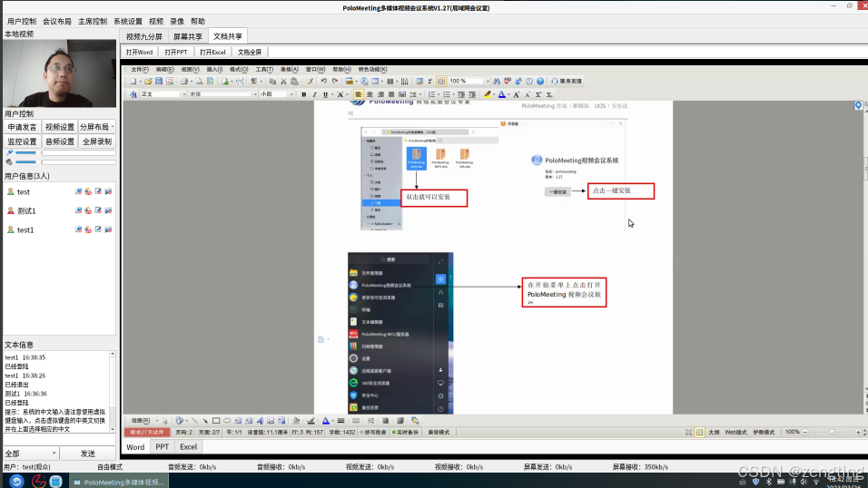The height and width of the screenshot is (488, 868).
Task: Open the 系统设置 menu
Action: click(128, 21)
